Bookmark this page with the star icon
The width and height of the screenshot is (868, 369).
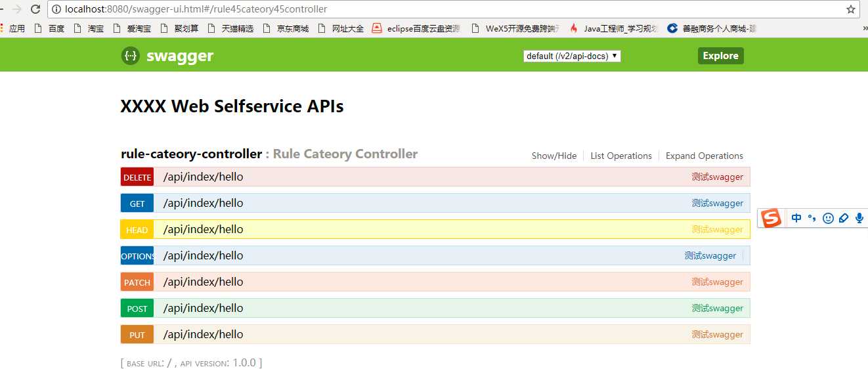850,9
